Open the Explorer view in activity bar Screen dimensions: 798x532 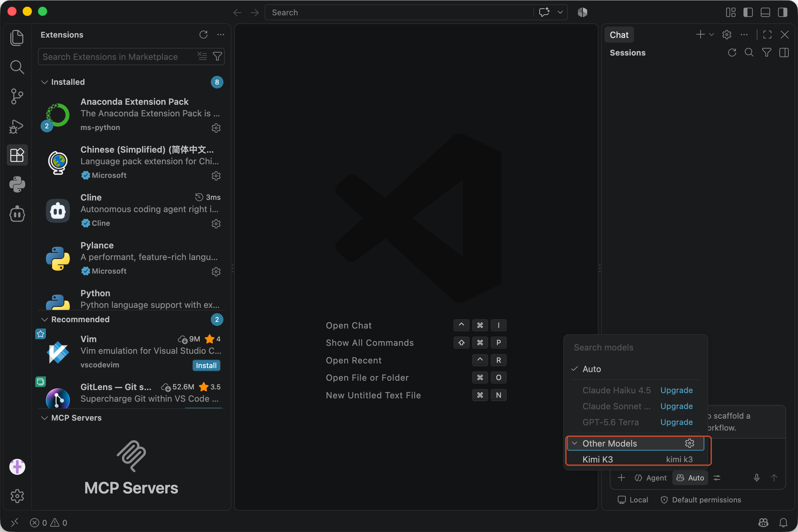pos(17,38)
